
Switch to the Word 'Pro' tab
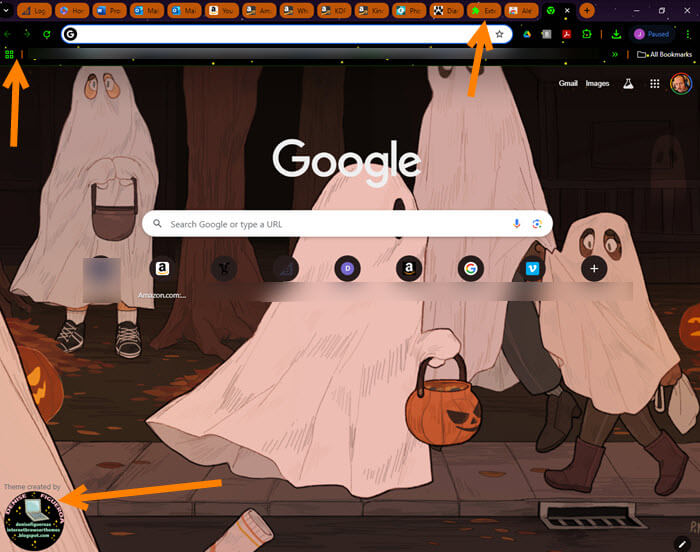109,10
